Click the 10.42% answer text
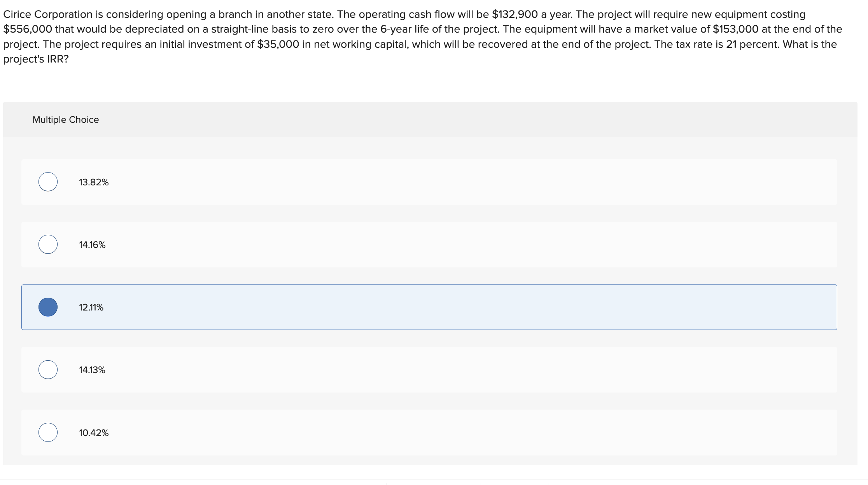868x485 pixels. [x=93, y=432]
